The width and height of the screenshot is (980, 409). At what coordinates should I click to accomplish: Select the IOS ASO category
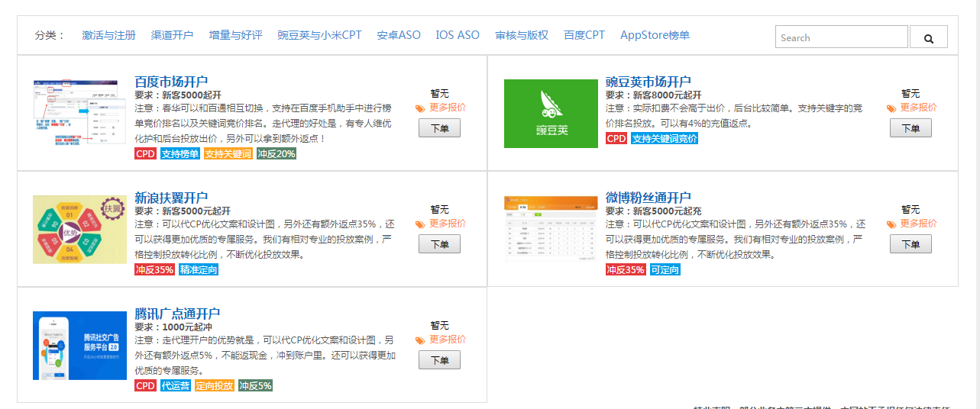pos(458,35)
